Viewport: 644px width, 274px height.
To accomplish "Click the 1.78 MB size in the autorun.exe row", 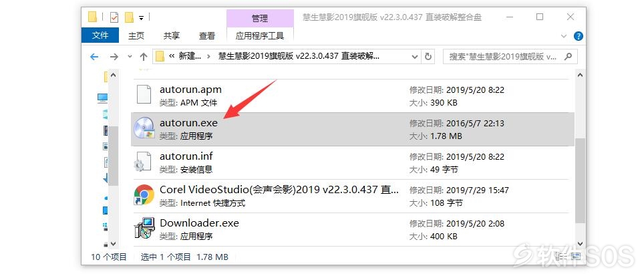I will pyautogui.click(x=446, y=136).
